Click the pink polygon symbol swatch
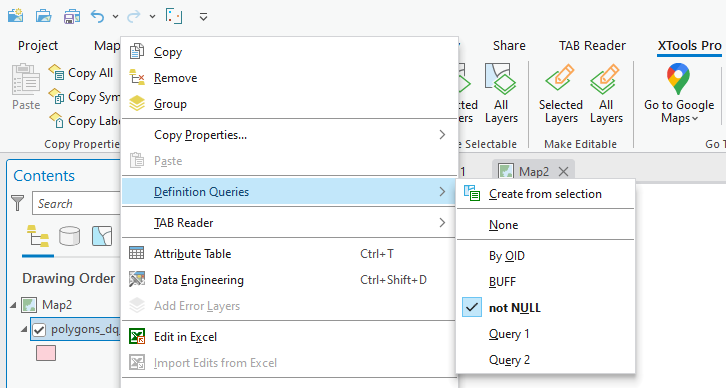The width and height of the screenshot is (726, 388). [46, 353]
